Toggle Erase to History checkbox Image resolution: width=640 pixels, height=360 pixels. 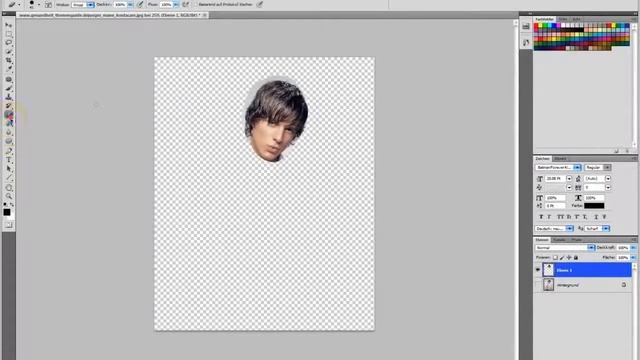[195, 4]
